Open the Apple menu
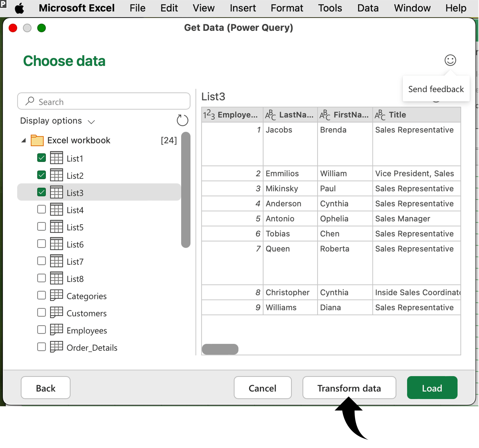Viewport: 479px width, 448px height. pyautogui.click(x=19, y=8)
